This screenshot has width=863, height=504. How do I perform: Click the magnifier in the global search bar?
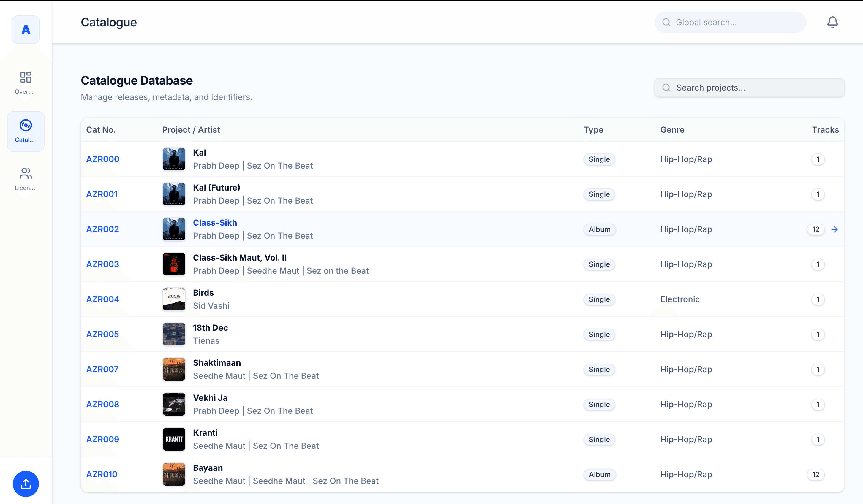[x=666, y=22]
